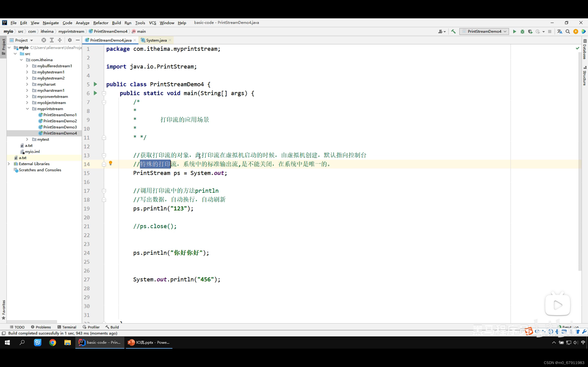Expand the External Libraries node

click(x=9, y=164)
